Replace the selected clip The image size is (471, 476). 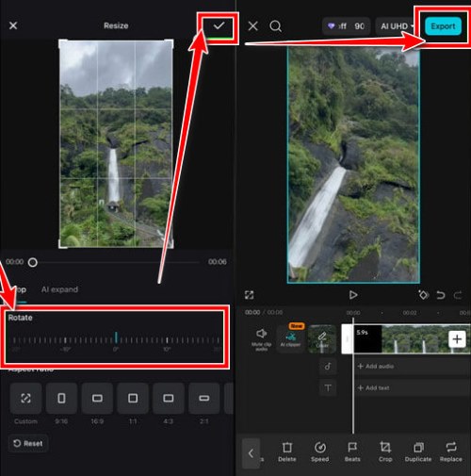(x=451, y=452)
